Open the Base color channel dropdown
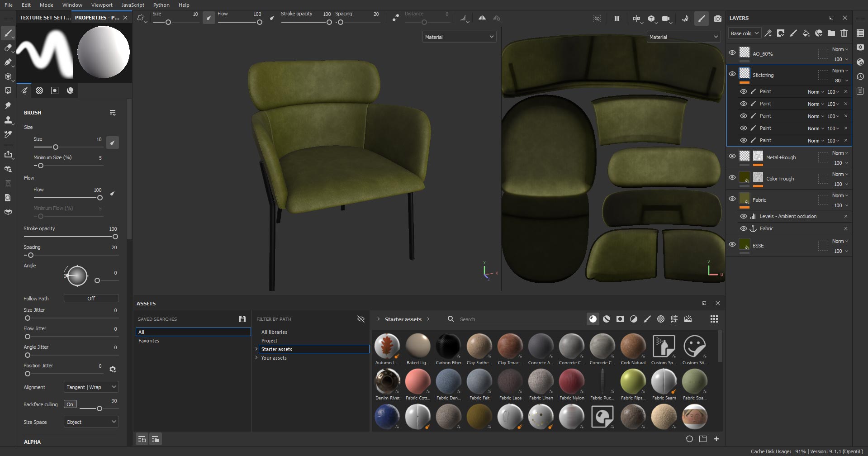 [744, 33]
